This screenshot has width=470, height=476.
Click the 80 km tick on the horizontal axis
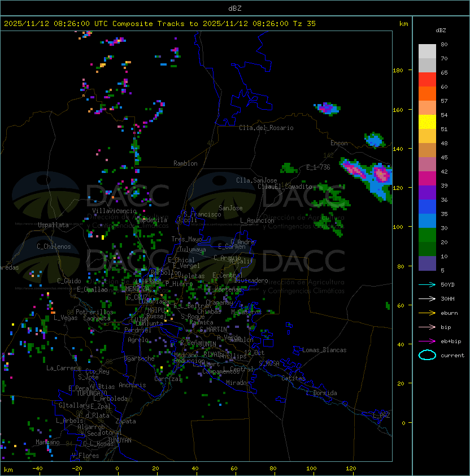[273, 469]
